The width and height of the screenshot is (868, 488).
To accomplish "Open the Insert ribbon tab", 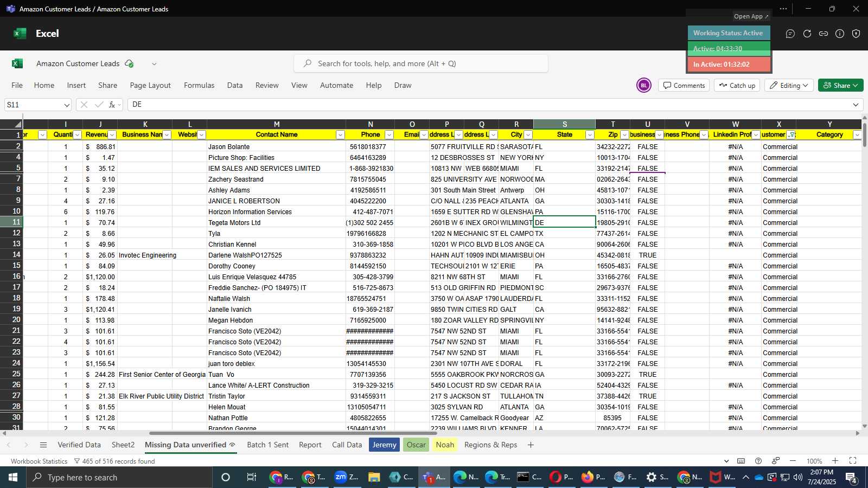I will 76,85.
